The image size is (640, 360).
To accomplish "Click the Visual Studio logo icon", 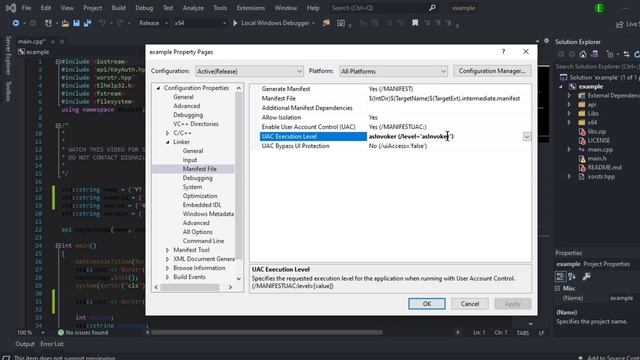I will coord(11,8).
